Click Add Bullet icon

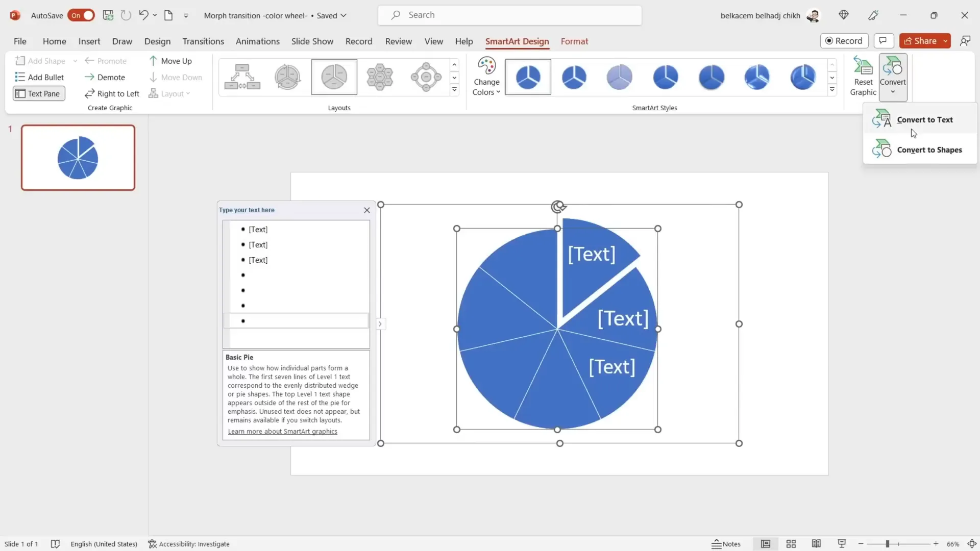[x=20, y=77]
